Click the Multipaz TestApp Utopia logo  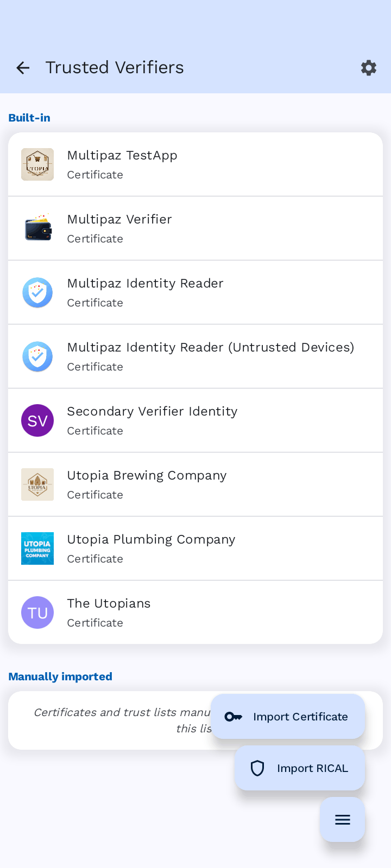coord(37,164)
